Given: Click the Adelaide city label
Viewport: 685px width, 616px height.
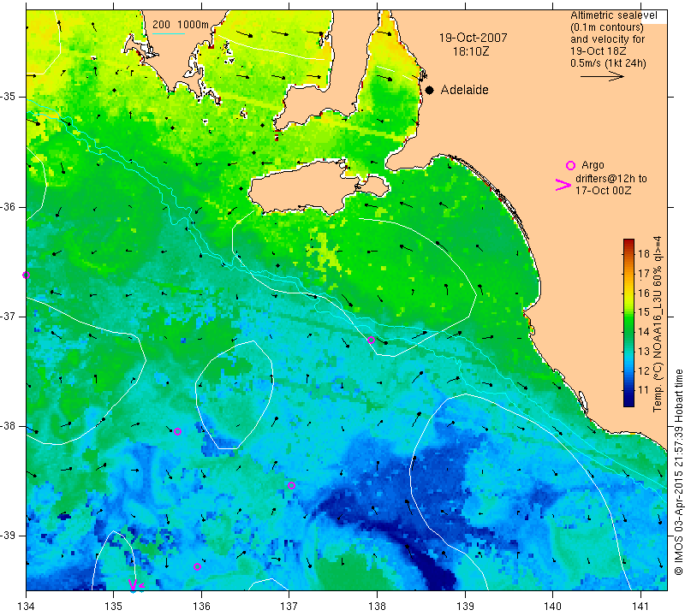Looking at the screenshot, I should click(x=464, y=90).
